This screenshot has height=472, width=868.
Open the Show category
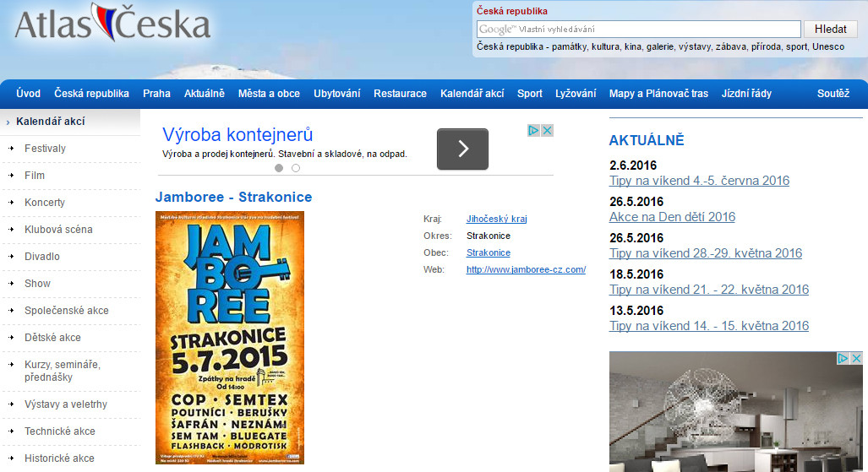[x=37, y=284]
